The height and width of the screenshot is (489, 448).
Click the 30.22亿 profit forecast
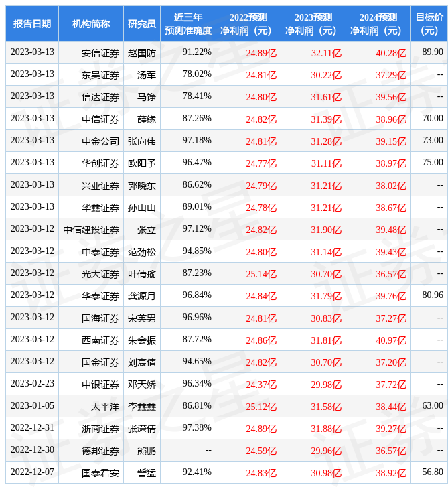pyautogui.click(x=326, y=75)
